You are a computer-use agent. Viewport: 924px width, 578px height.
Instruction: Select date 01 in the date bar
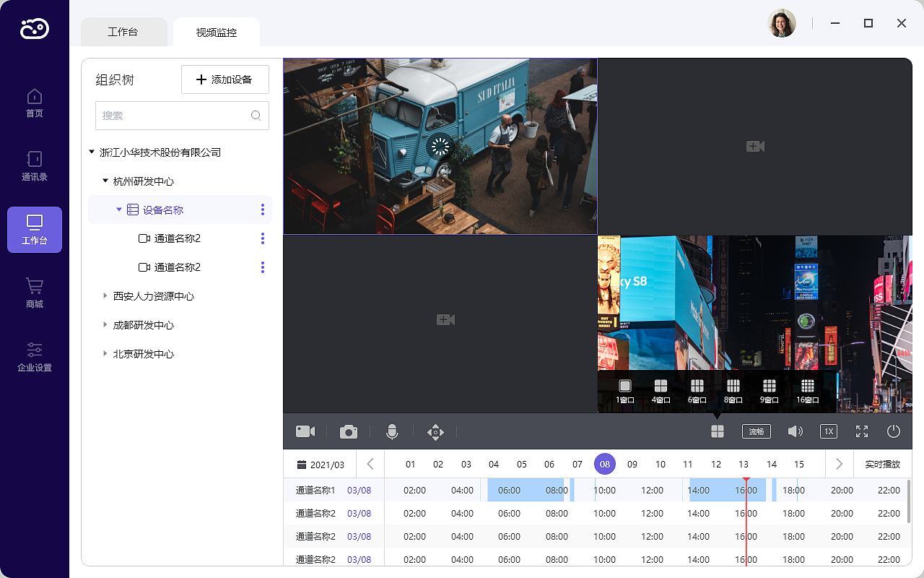411,465
